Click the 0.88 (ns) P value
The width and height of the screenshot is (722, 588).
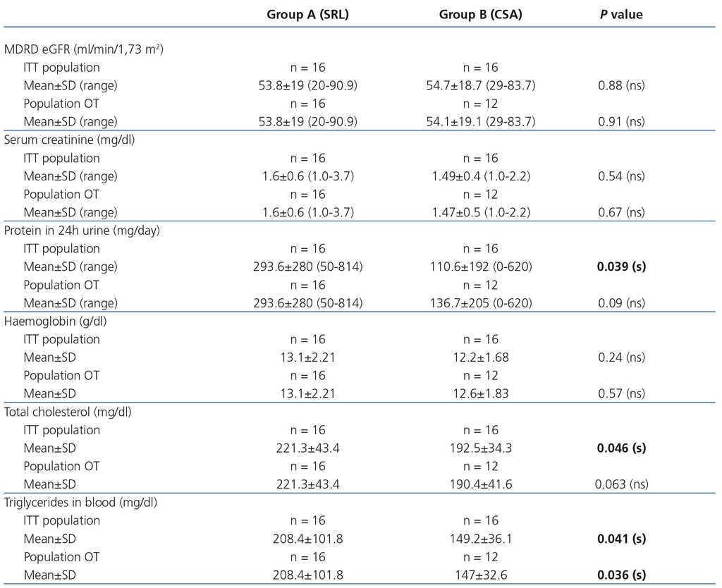620,85
